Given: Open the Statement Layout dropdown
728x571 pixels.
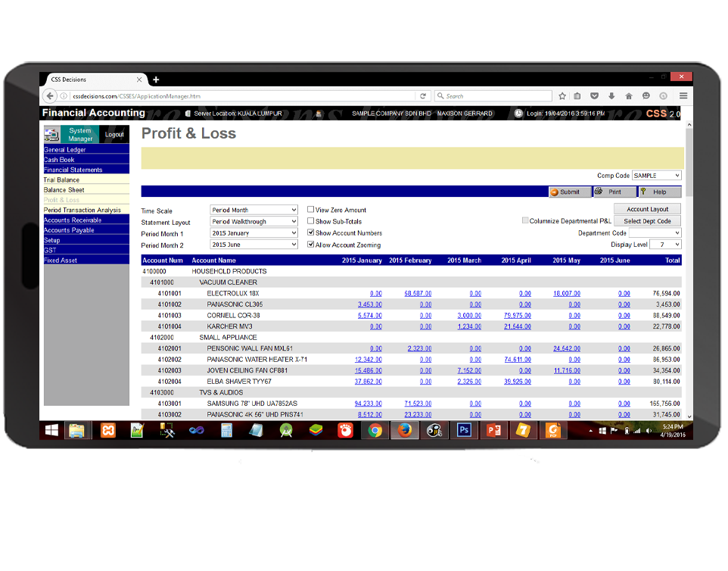Looking at the screenshot, I should point(254,222).
